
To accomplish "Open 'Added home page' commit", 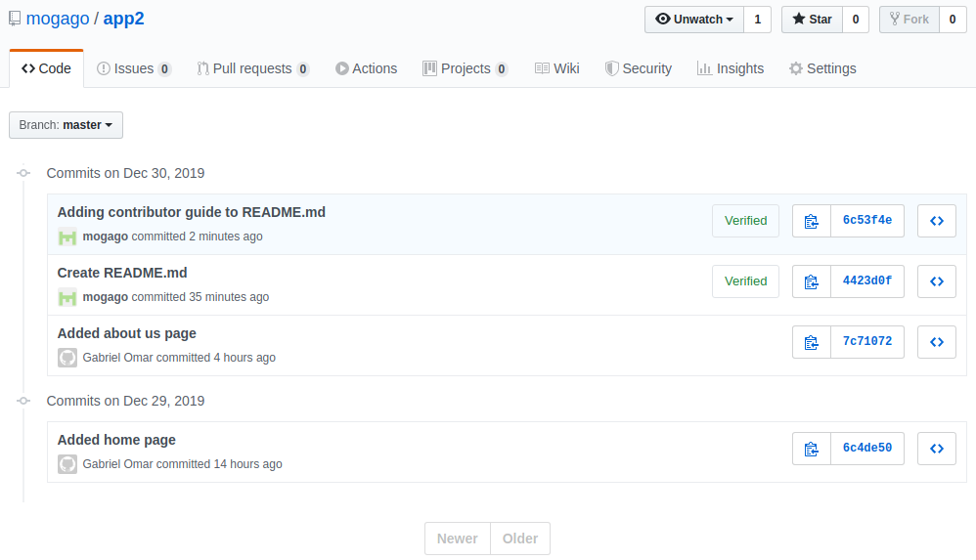I will [116, 440].
